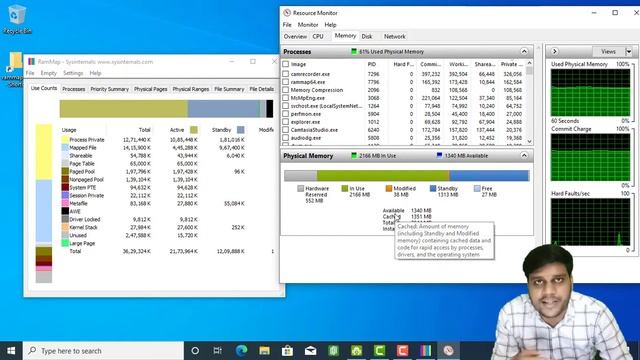Click the RamMap window title bar icon
The image size is (640, 360).
coord(31,62)
